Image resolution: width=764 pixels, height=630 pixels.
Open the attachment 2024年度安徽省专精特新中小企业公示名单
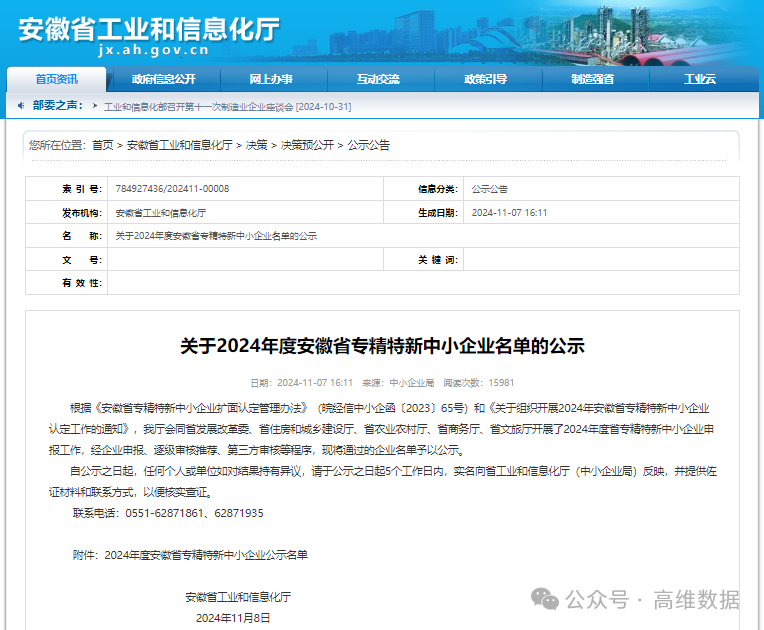coord(206,554)
